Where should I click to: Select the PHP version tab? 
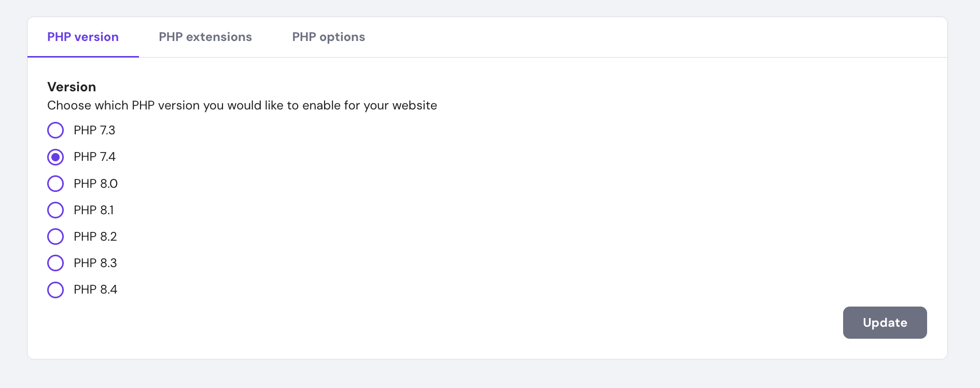83,37
